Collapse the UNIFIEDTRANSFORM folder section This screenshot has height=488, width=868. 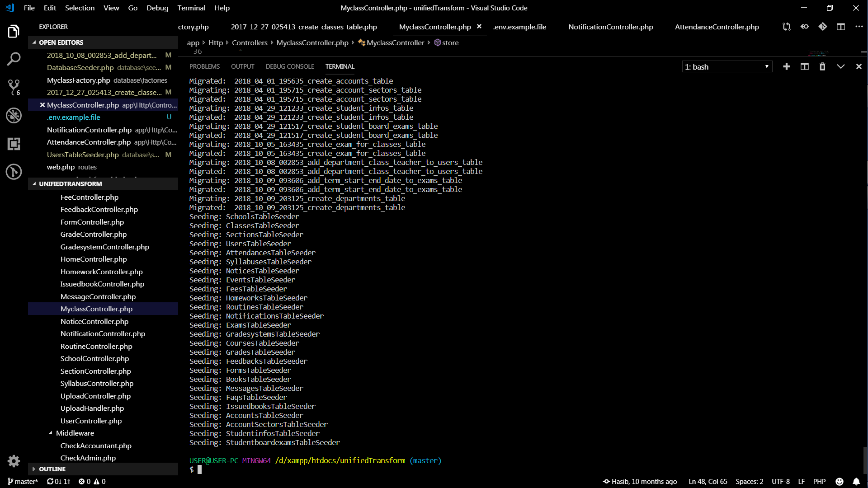[34, 184]
